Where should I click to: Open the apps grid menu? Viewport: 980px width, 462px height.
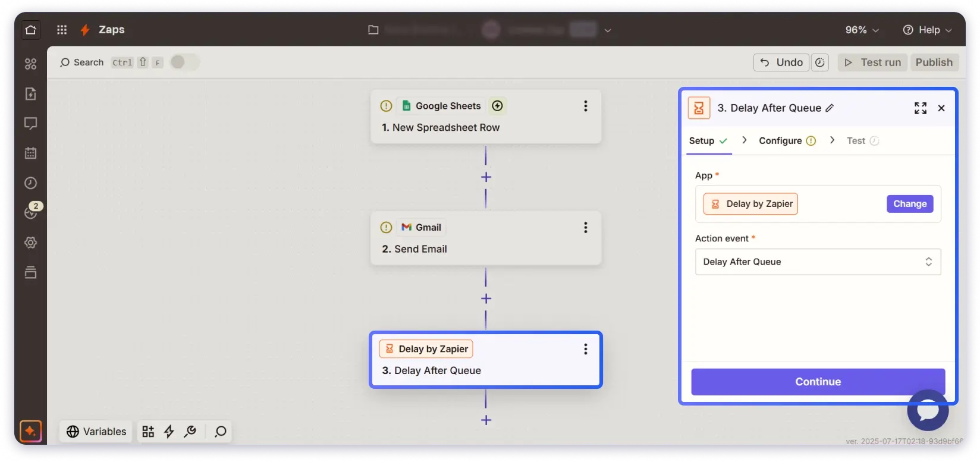[x=62, y=30]
